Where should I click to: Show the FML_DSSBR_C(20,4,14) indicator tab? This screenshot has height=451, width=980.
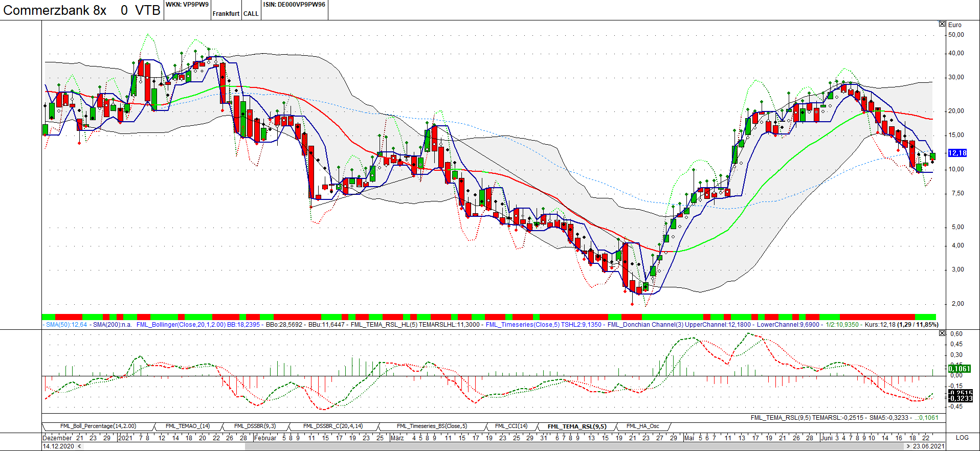point(333,426)
